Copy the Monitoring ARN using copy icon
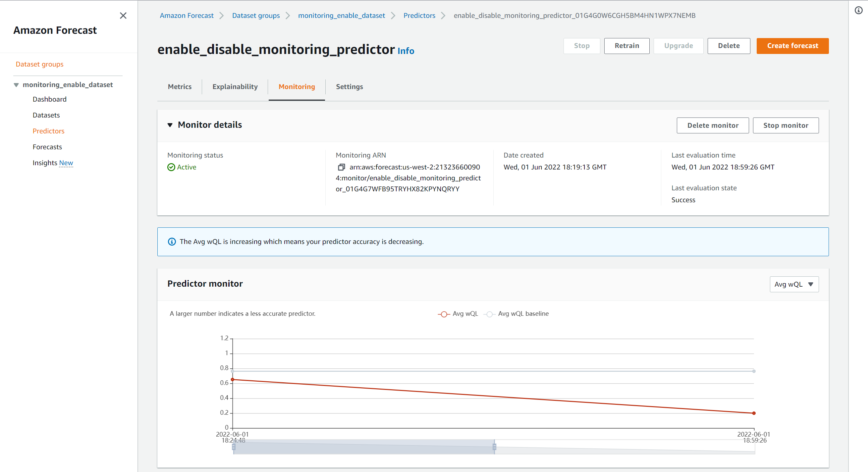The image size is (868, 472). [x=341, y=167]
